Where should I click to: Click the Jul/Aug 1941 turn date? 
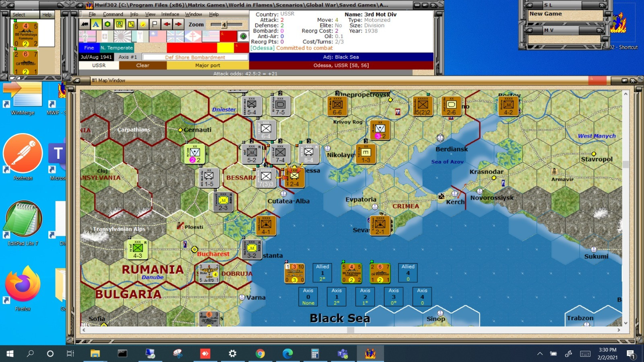click(x=96, y=57)
